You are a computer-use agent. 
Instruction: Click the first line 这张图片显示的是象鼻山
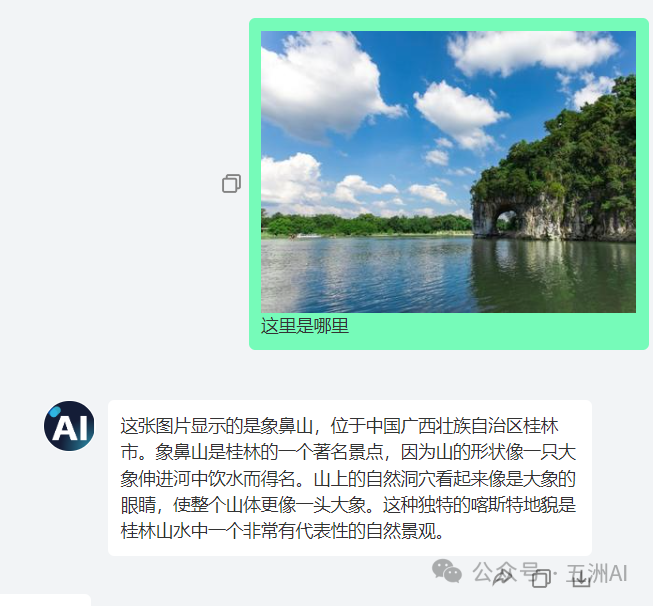pos(217,426)
